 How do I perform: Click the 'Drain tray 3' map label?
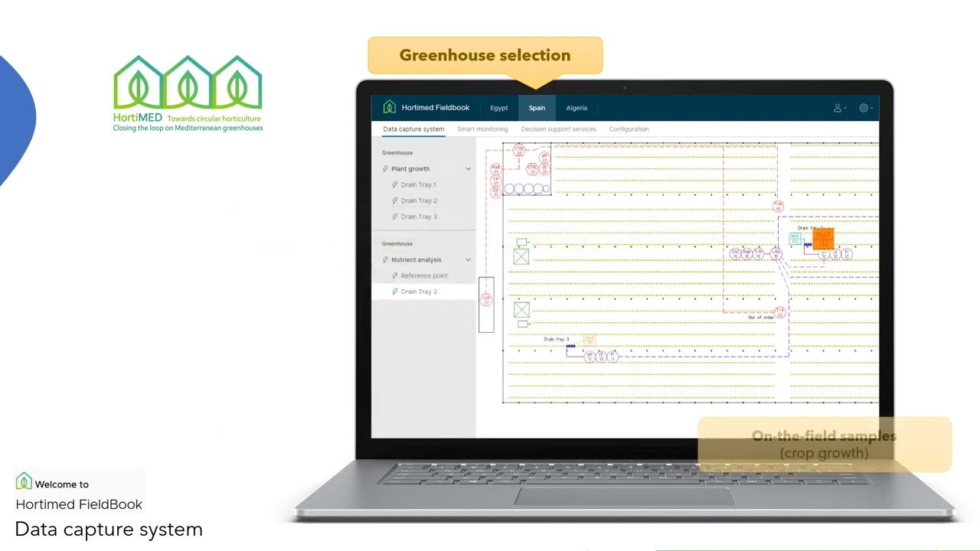557,339
